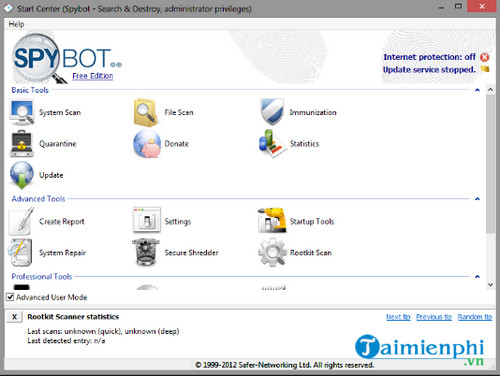The height and width of the screenshot is (376, 500).
Task: Click the Rootkit Scanner statistics heading
Action: point(73,317)
